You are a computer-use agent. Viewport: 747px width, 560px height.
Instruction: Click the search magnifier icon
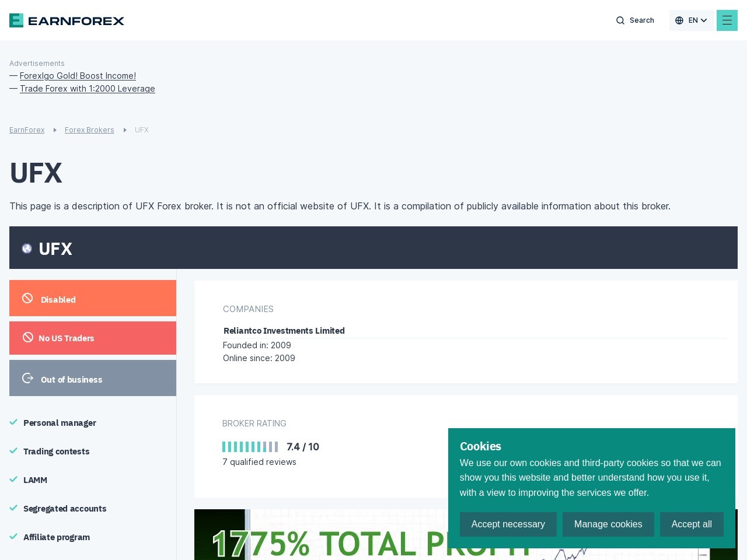pos(620,20)
